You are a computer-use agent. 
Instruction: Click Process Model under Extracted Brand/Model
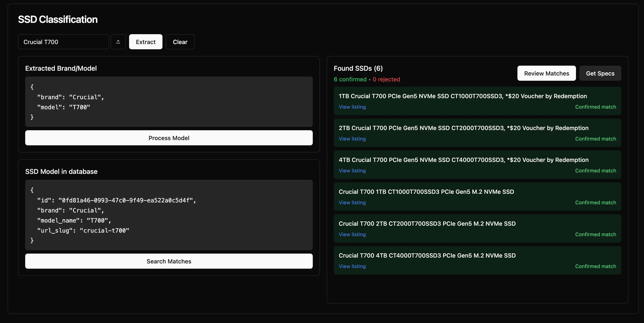coord(169,138)
